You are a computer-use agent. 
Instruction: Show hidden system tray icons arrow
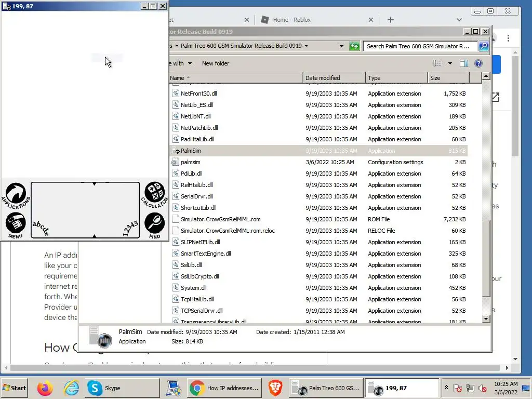point(446,388)
